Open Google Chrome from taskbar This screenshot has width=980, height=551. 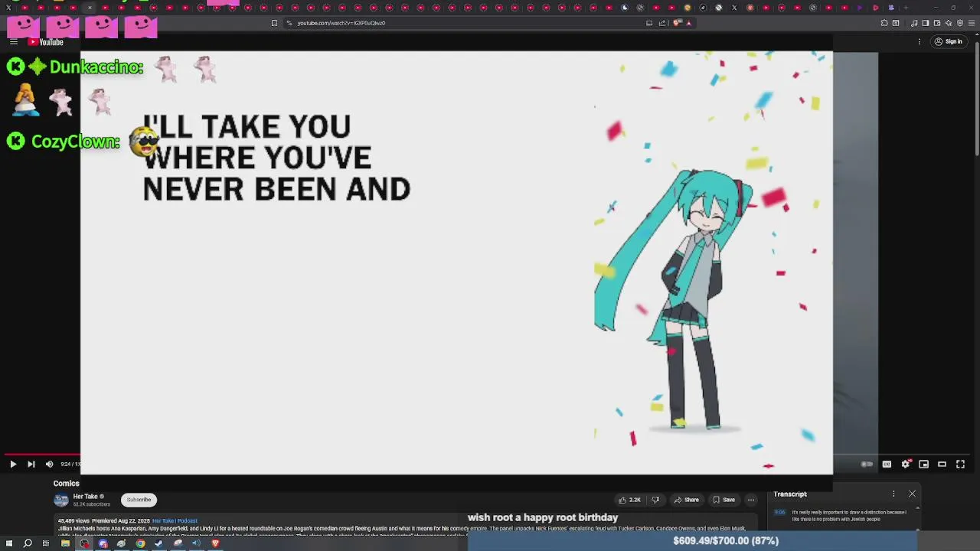pyautogui.click(x=140, y=543)
